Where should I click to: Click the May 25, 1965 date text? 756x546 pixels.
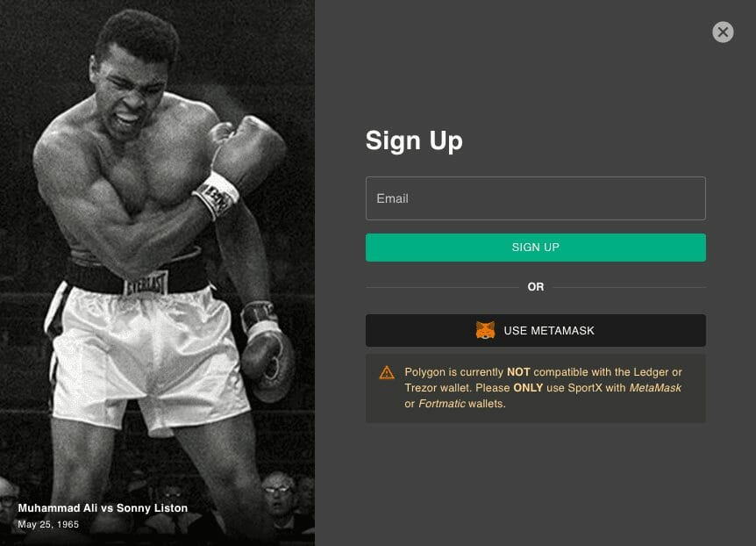48,524
